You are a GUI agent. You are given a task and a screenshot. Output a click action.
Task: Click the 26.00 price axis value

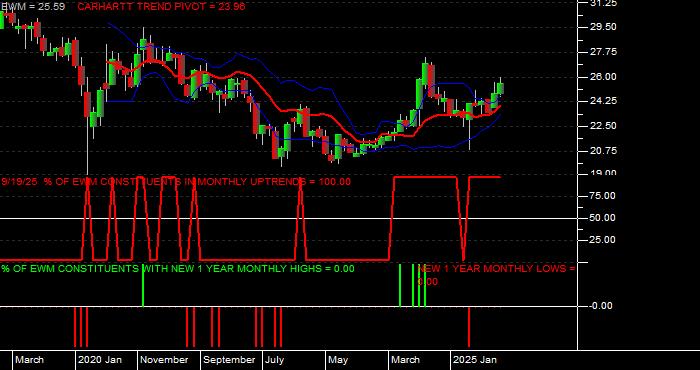604,77
